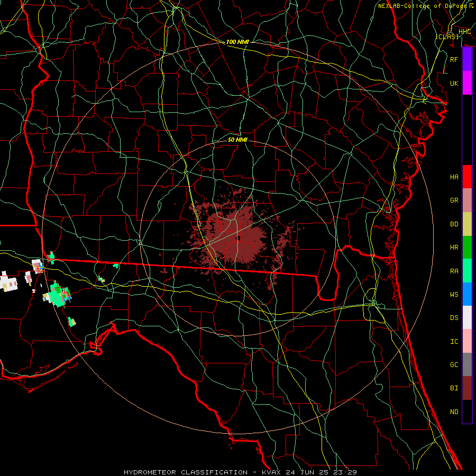The height and width of the screenshot is (476, 476).
Task: Select the gray GC legend swatch
Action: [467, 364]
